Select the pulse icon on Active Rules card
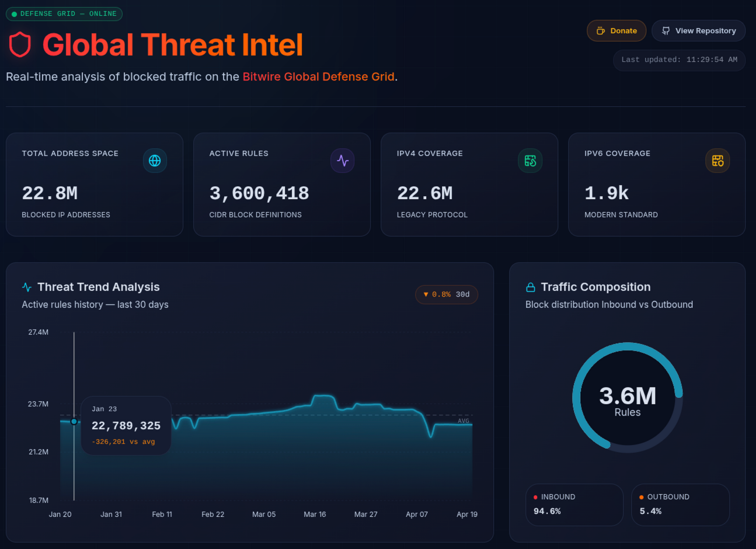The image size is (756, 549). [342, 161]
